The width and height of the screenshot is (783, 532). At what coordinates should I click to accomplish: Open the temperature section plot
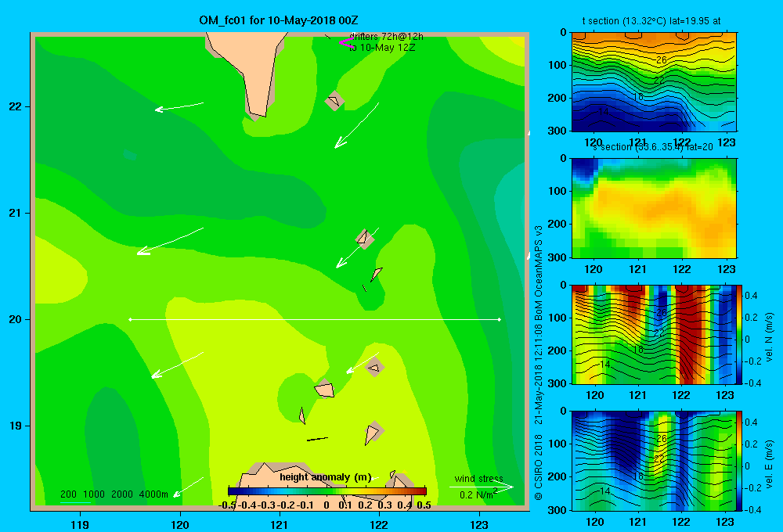tap(654, 82)
